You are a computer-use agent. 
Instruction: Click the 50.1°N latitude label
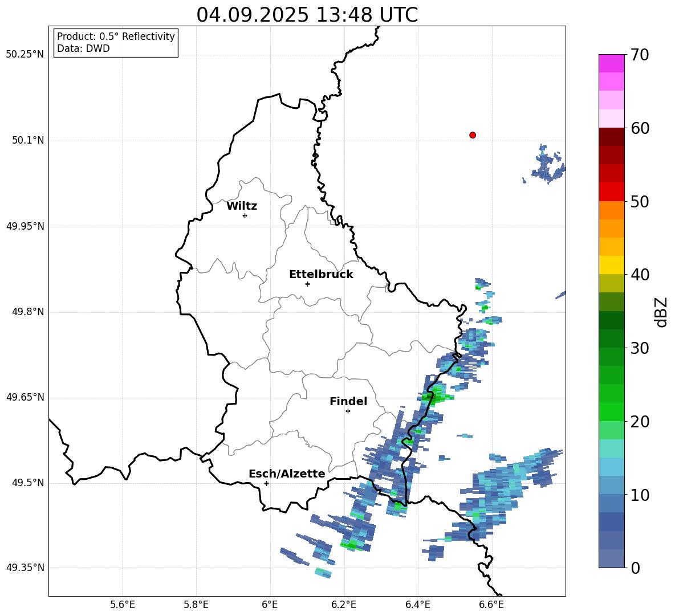pyautogui.click(x=29, y=140)
